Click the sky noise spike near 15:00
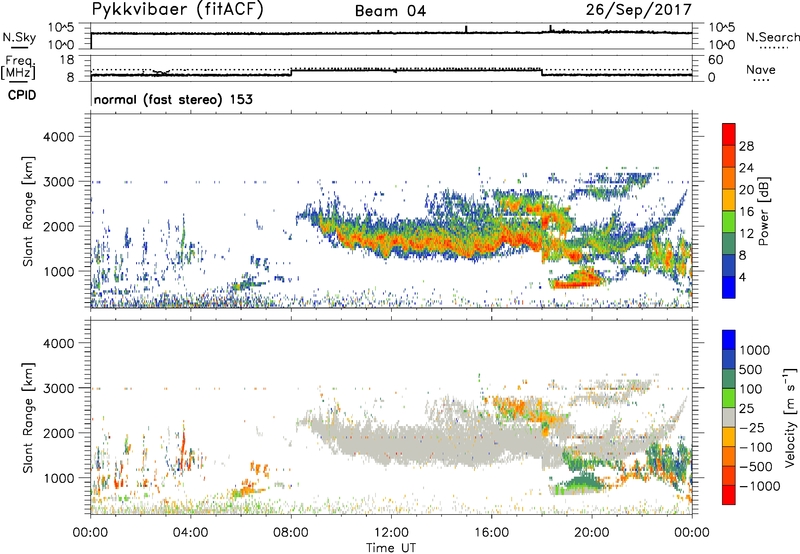The width and height of the screenshot is (800, 554). coord(466,30)
